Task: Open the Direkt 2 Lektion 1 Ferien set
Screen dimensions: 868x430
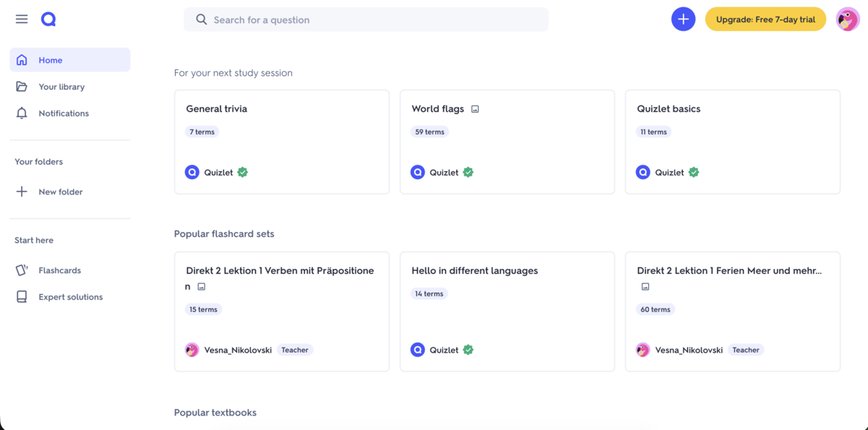Action: click(732, 311)
